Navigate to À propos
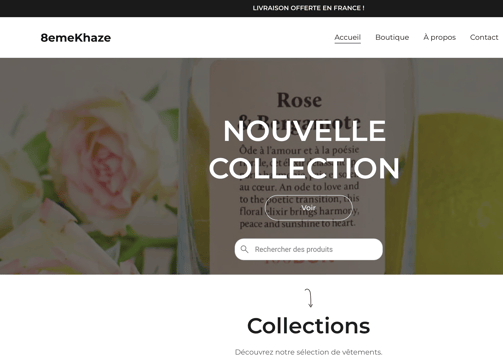This screenshot has height=360, width=503. point(439,37)
